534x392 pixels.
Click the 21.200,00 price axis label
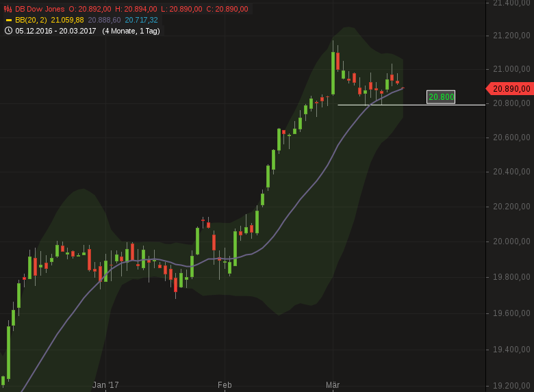[x=511, y=36]
